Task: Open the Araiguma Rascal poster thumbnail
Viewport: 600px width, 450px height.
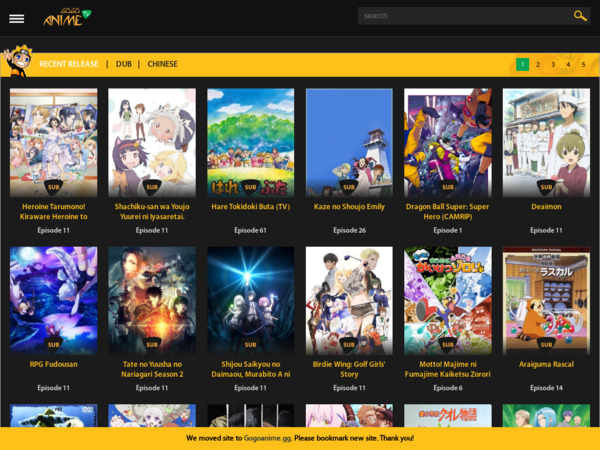Action: (x=546, y=300)
